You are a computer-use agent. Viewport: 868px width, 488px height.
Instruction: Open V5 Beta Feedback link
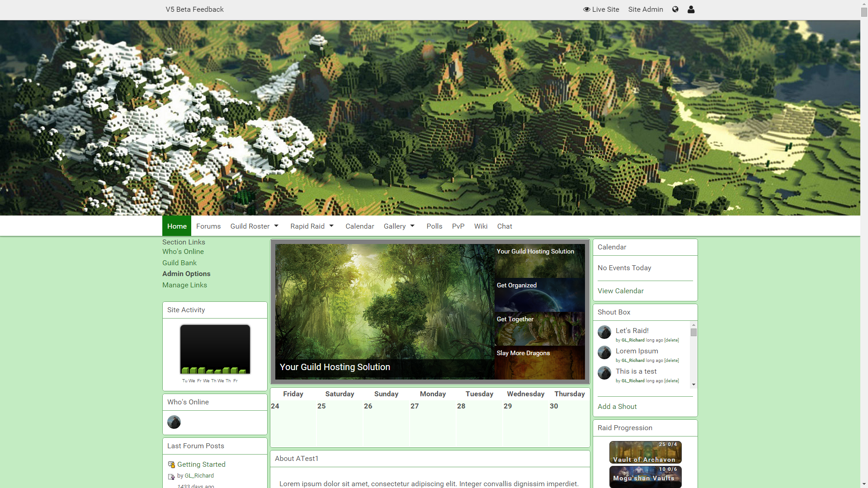(194, 9)
